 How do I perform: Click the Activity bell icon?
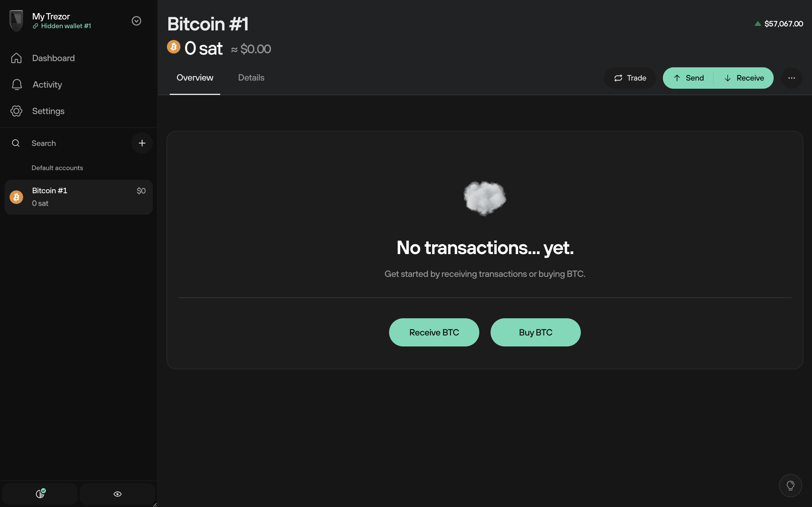point(16,85)
